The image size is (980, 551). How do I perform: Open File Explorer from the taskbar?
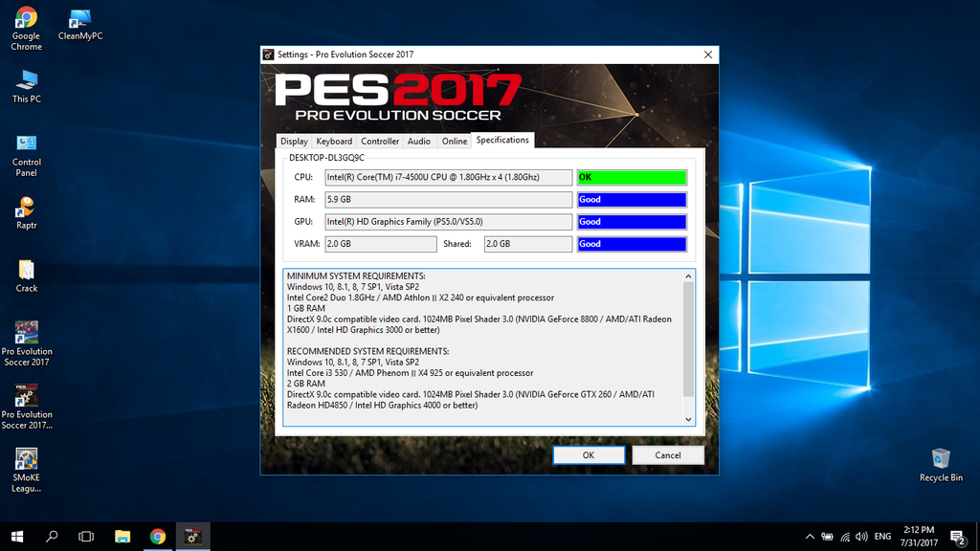point(122,537)
